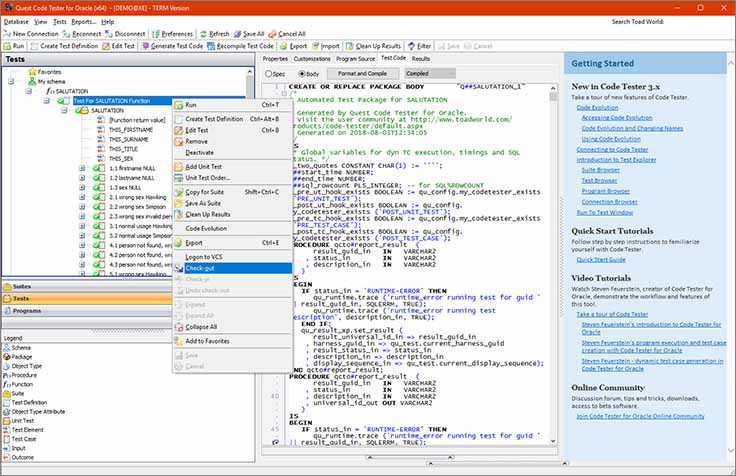Image resolution: width=736 pixels, height=476 pixels.
Task: Choose Code Evolution in context menu
Action: pos(232,229)
